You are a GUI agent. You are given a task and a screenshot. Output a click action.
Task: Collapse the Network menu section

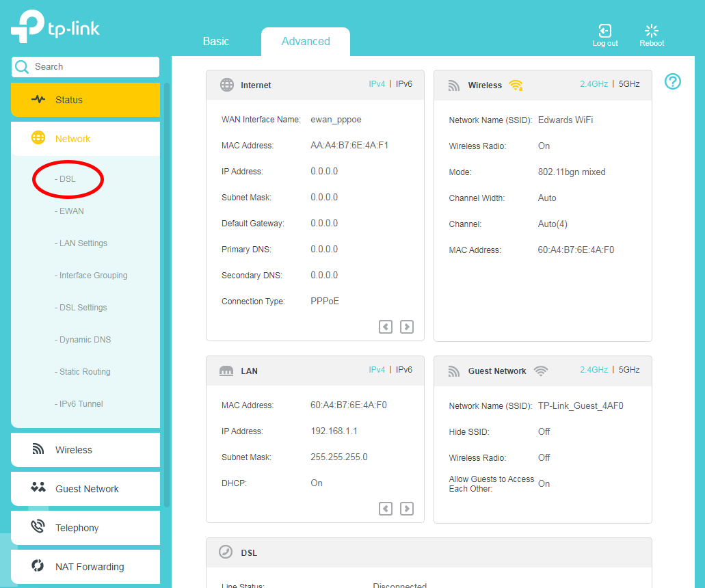[x=85, y=139]
